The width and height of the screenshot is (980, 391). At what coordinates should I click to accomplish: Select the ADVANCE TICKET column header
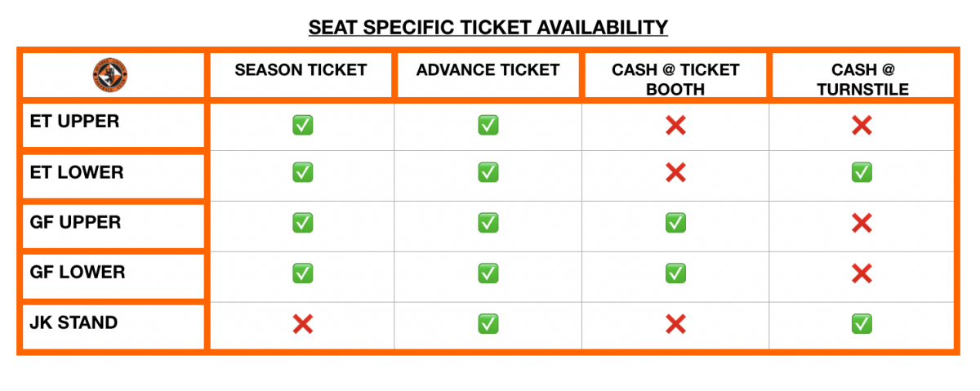tap(488, 70)
